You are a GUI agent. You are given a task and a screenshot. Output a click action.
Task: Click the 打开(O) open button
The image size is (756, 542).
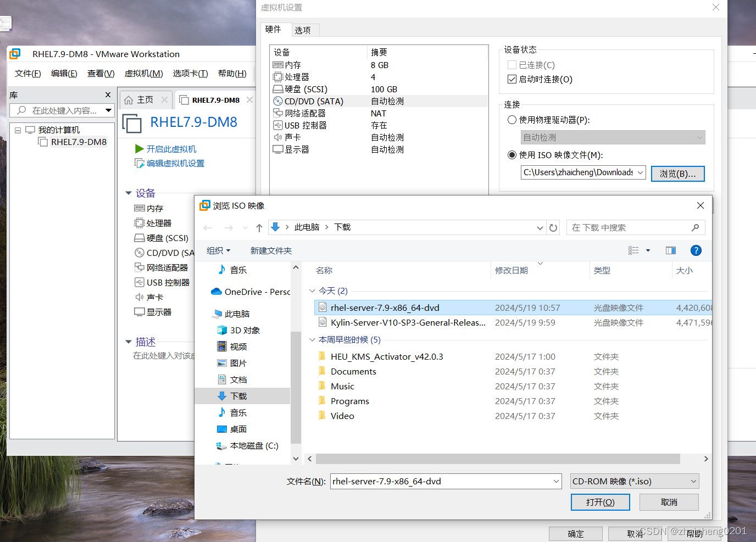click(x=601, y=502)
